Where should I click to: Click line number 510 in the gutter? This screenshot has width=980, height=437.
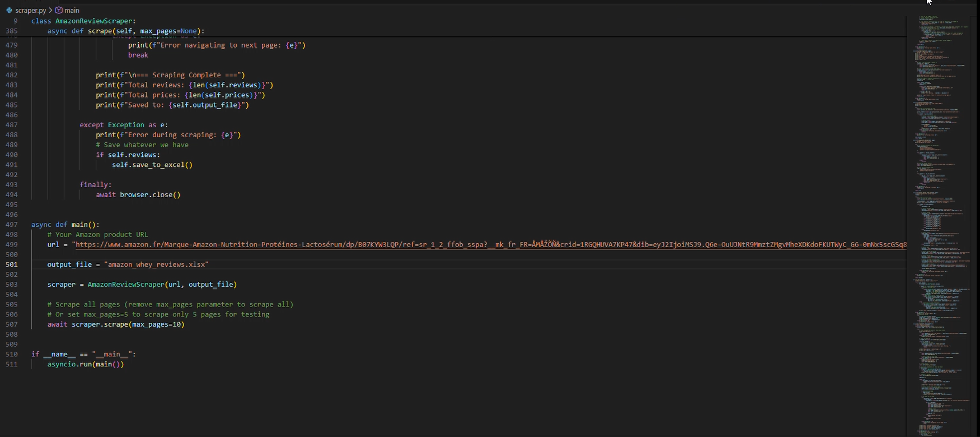[11, 354]
